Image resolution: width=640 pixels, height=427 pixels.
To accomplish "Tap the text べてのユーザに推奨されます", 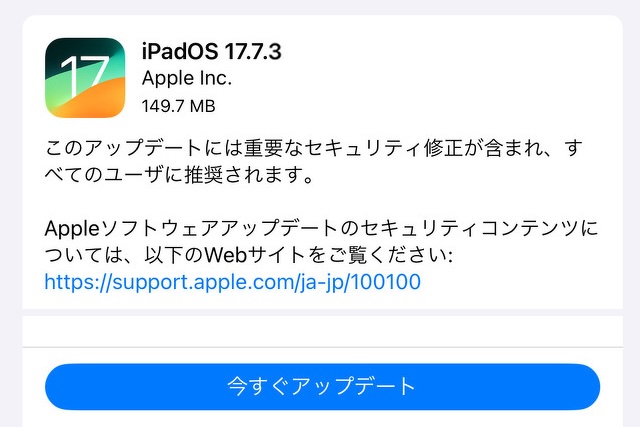I will pos(173,175).
